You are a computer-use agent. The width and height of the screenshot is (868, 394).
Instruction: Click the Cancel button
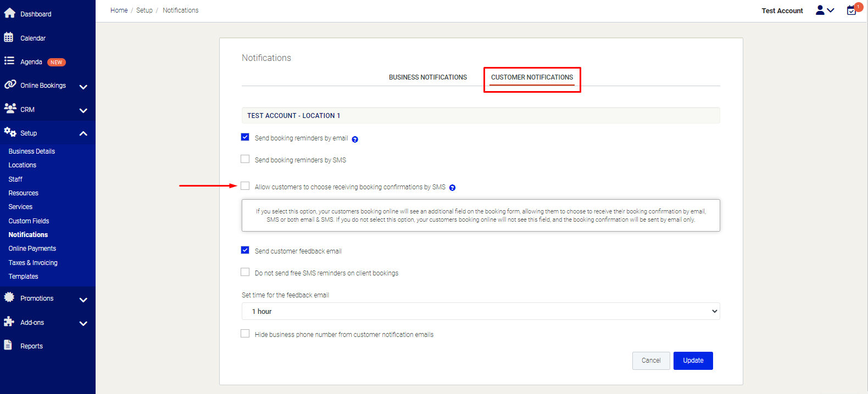[x=651, y=361]
